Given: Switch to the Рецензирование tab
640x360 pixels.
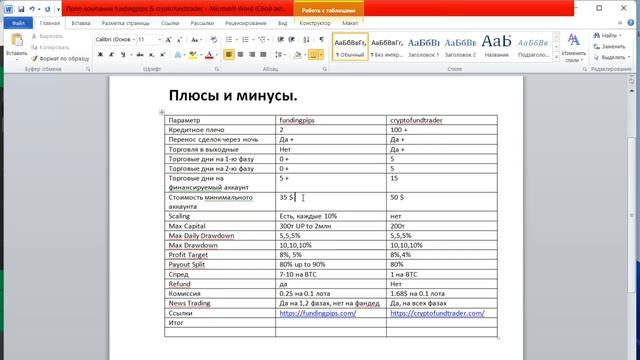Looking at the screenshot, I should pos(246,23).
